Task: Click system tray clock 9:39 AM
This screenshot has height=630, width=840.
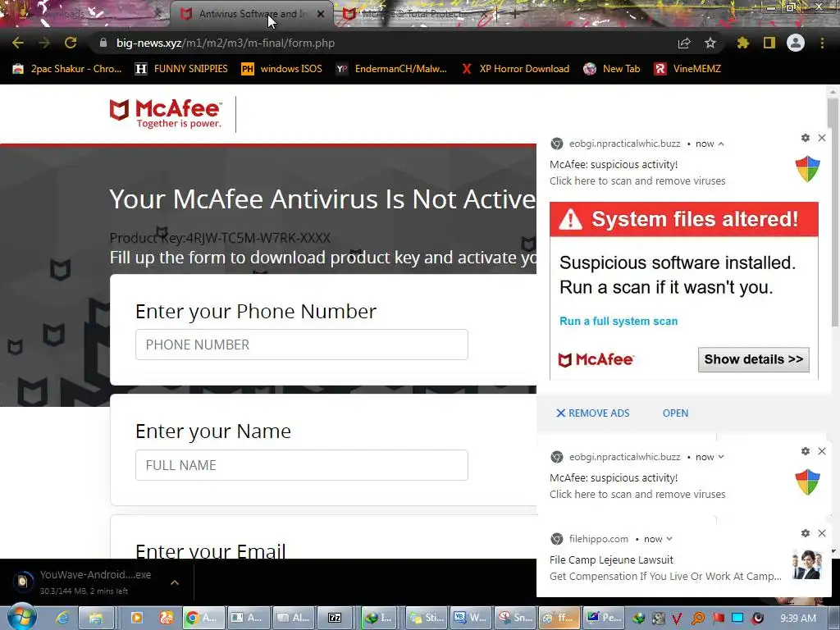Action: click(797, 618)
